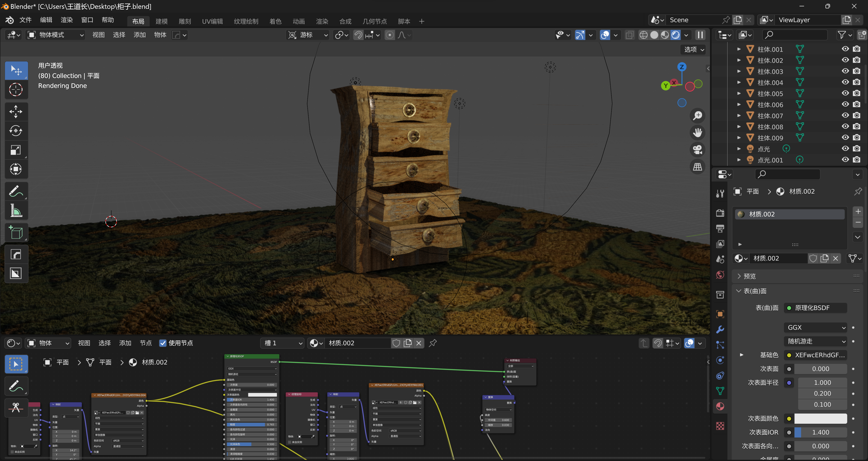Open the 文件 menu
868x461 pixels.
point(26,20)
